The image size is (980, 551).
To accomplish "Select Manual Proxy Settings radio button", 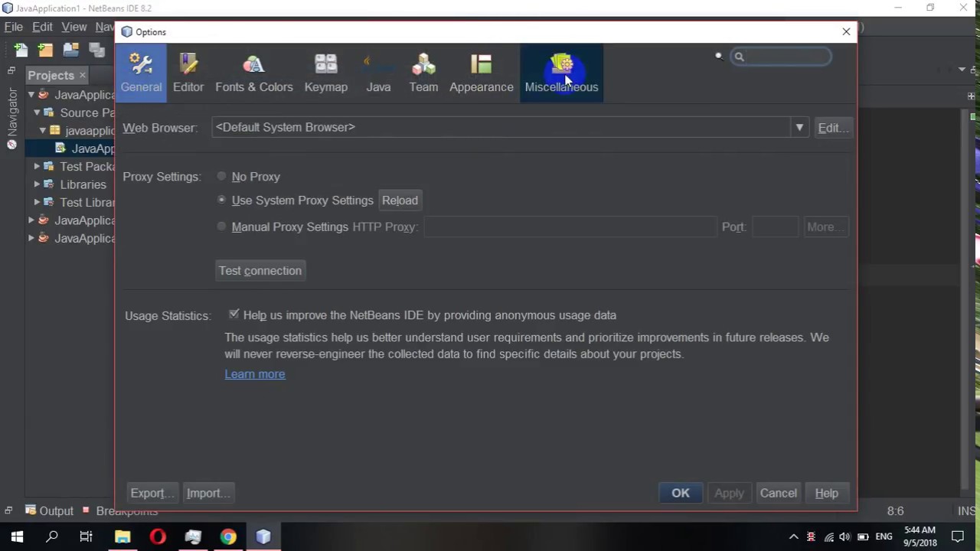I will 222,227.
